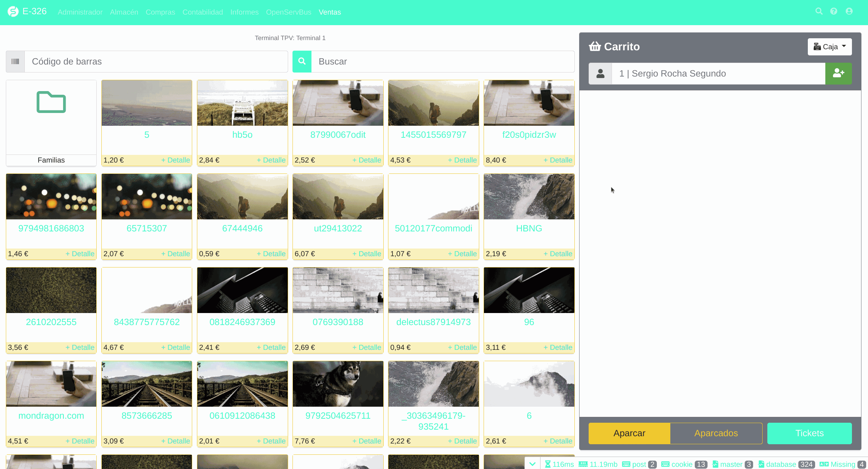
Task: Click + Detalle for product 96
Action: click(558, 347)
